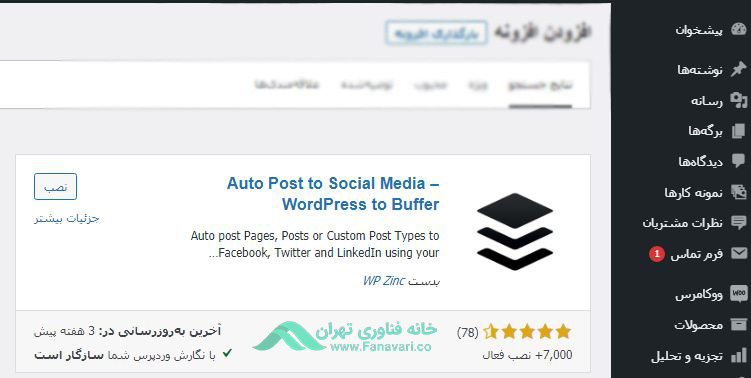Click the +7,000 نصب فعال text
Screen dimensions: 751x378
527,355
